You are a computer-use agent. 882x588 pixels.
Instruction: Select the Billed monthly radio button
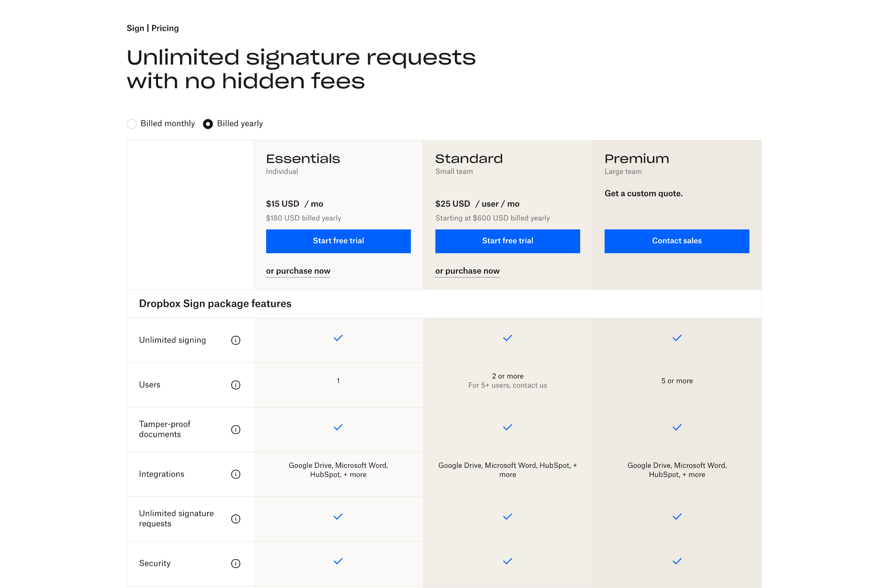click(x=132, y=124)
